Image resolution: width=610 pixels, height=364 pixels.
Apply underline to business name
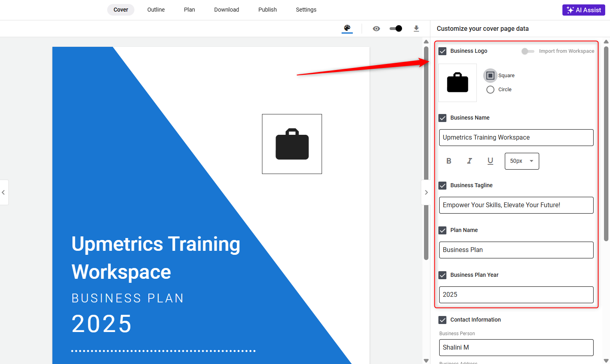tap(490, 161)
